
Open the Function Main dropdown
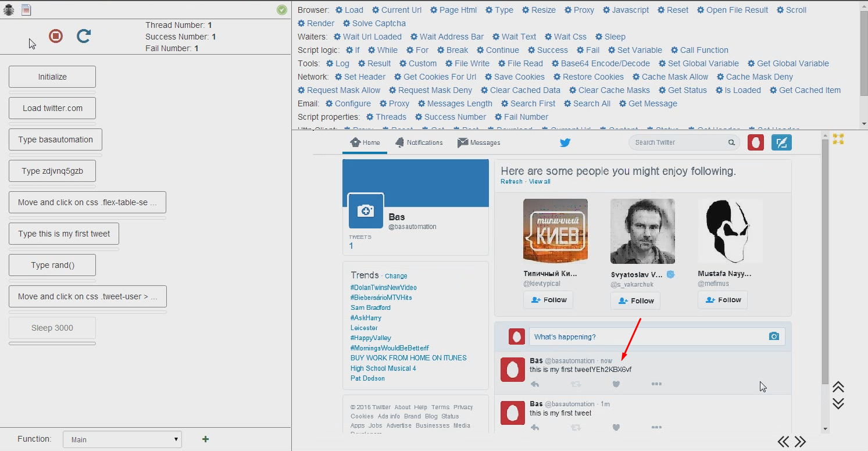point(122,439)
